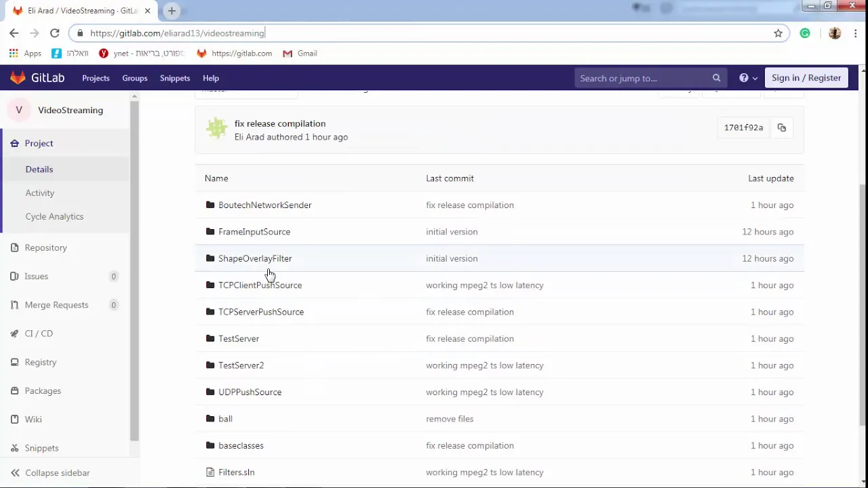
Task: Click the TestServer2 folder icon
Action: pyautogui.click(x=210, y=365)
